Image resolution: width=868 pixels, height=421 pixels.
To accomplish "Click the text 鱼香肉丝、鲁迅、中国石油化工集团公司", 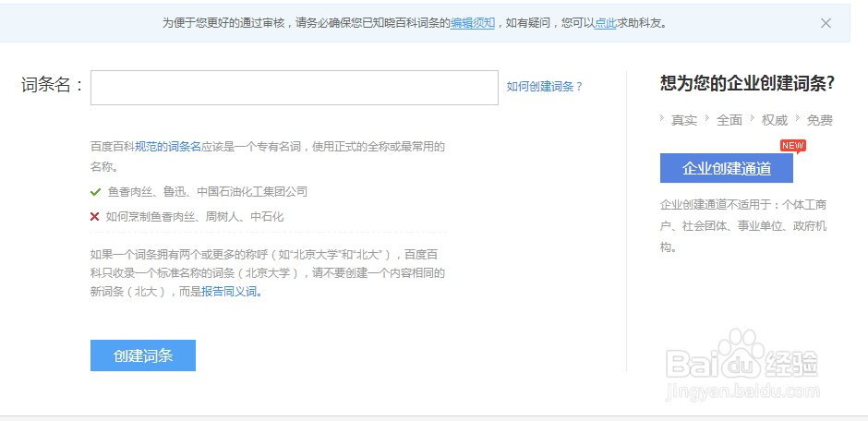I will coord(208,192).
